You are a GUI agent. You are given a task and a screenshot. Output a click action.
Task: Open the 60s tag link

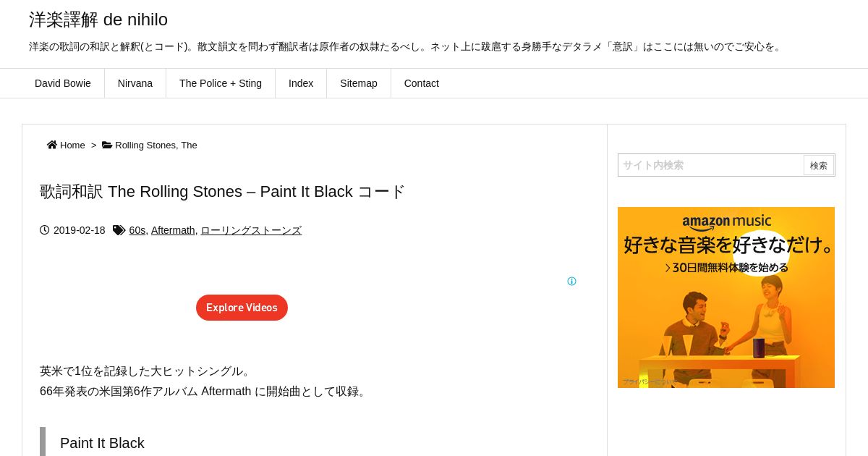tap(137, 230)
